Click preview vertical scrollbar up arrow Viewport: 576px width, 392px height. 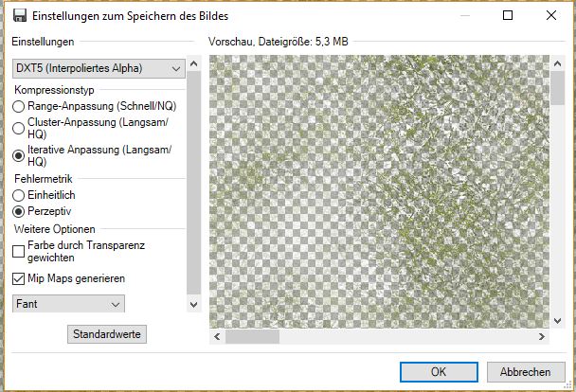coord(558,62)
